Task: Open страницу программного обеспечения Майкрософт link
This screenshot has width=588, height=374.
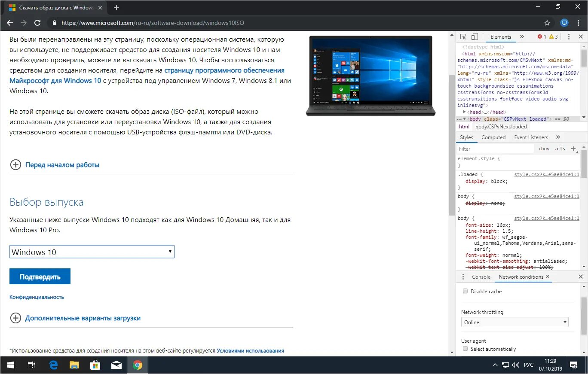Action: point(147,76)
